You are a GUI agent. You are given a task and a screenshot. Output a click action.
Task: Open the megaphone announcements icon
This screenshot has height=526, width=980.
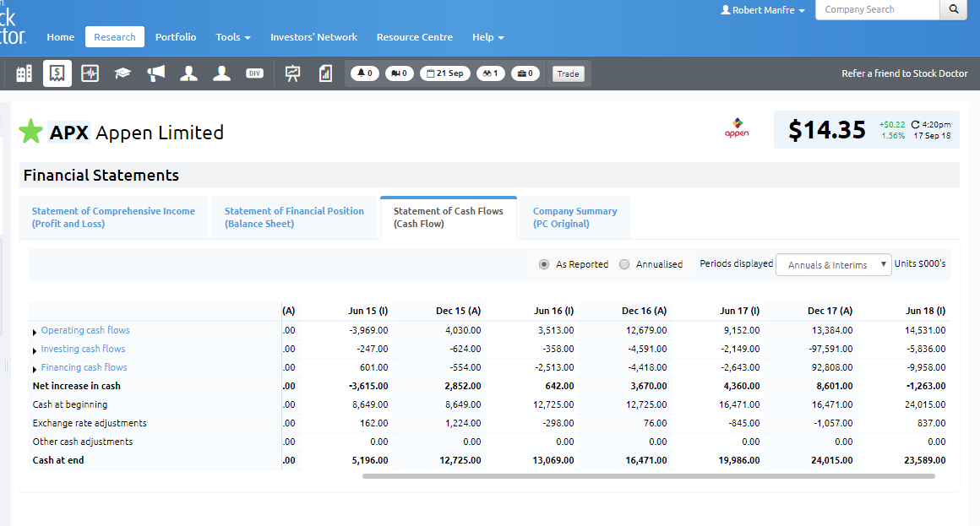click(x=155, y=73)
